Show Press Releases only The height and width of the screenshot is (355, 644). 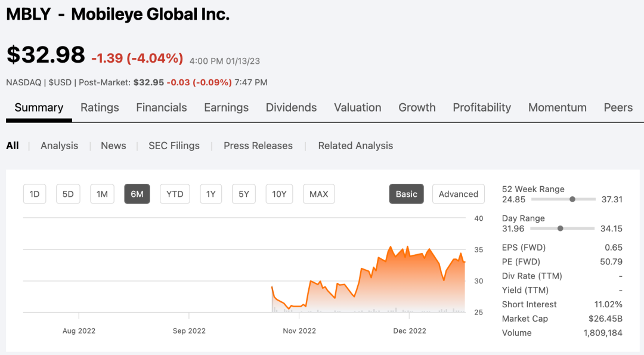point(258,146)
